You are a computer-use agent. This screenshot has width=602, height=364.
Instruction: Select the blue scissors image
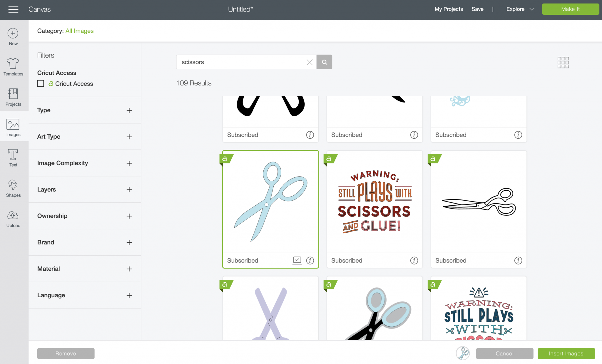(x=270, y=202)
